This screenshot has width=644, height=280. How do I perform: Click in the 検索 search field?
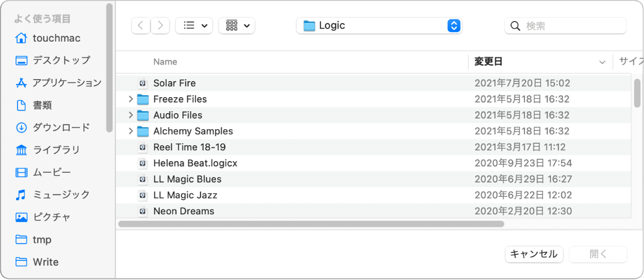click(570, 26)
